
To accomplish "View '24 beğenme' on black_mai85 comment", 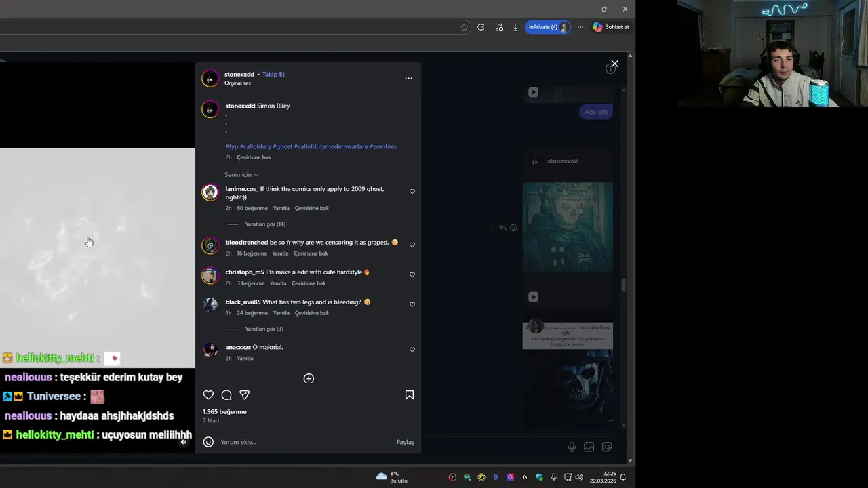I will (252, 313).
